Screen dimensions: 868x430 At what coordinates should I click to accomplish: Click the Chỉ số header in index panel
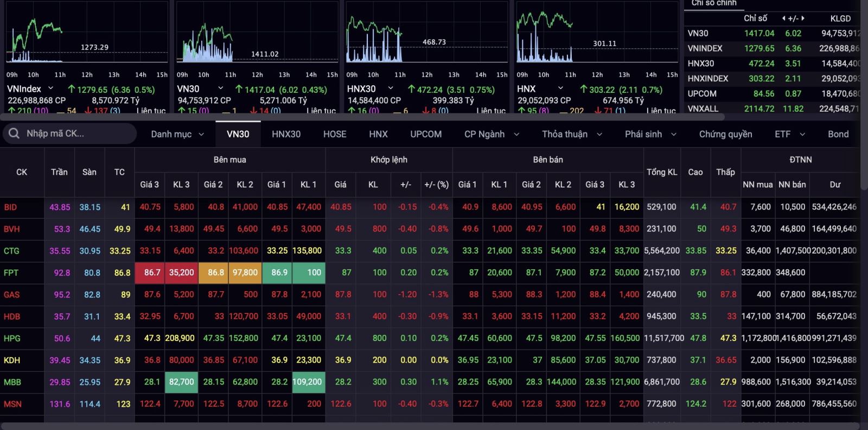pyautogui.click(x=755, y=18)
